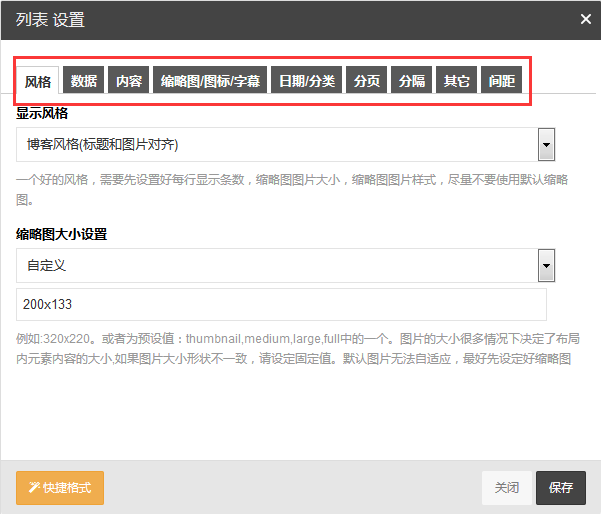Switch to the 风格 tab

[x=38, y=80]
